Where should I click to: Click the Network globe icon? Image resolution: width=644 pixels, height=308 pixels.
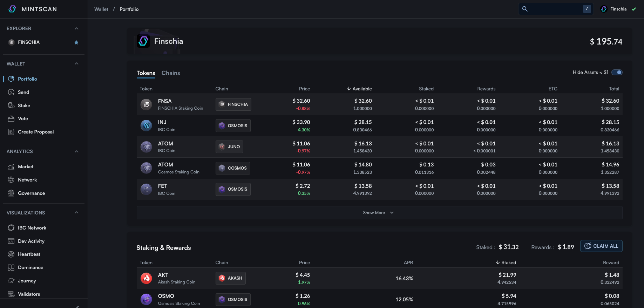(x=11, y=180)
